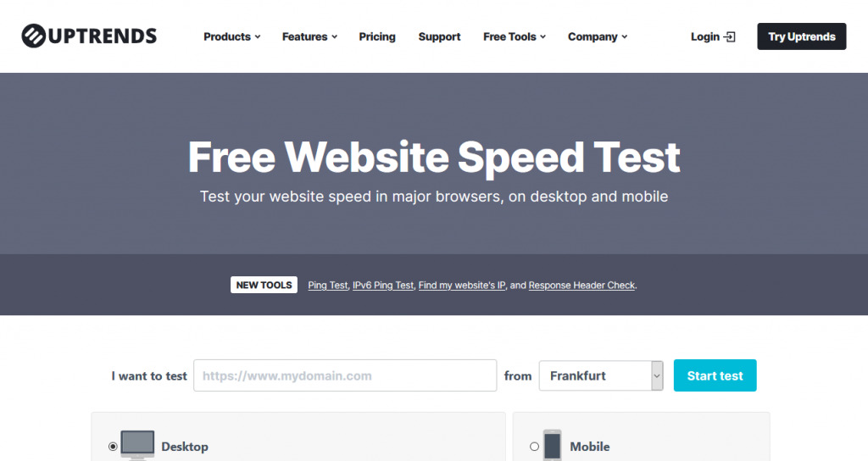Go to the Pricing page
This screenshot has height=461, width=868.
tap(377, 36)
